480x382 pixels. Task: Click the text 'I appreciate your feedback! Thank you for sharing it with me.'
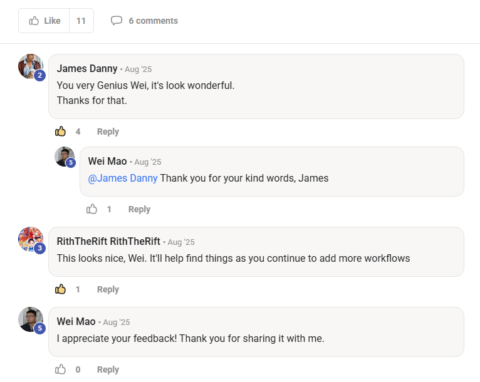pyautogui.click(x=190, y=339)
